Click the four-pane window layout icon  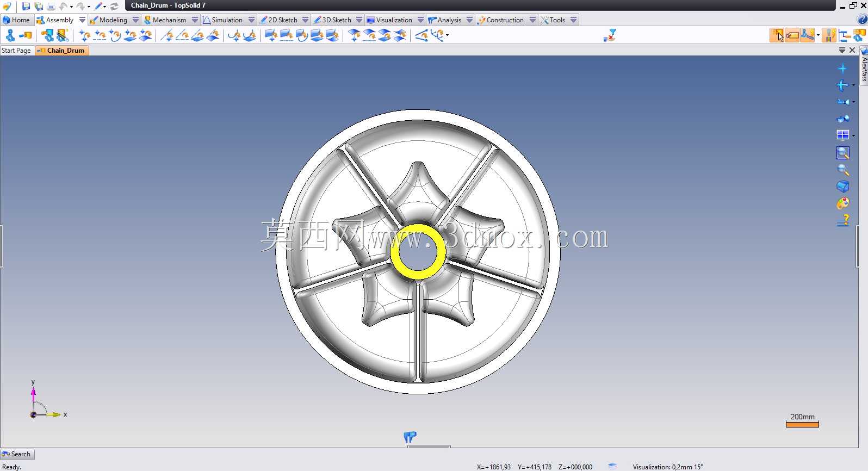pyautogui.click(x=843, y=135)
